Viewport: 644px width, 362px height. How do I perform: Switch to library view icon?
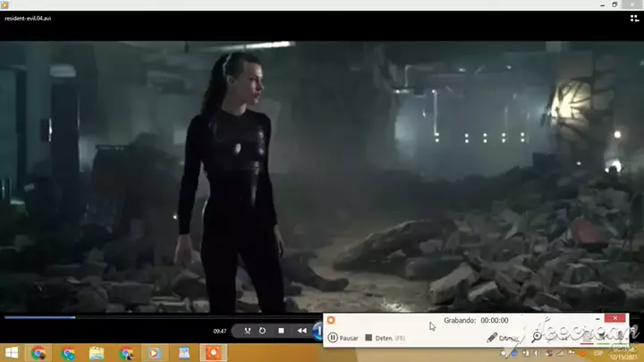click(634, 17)
